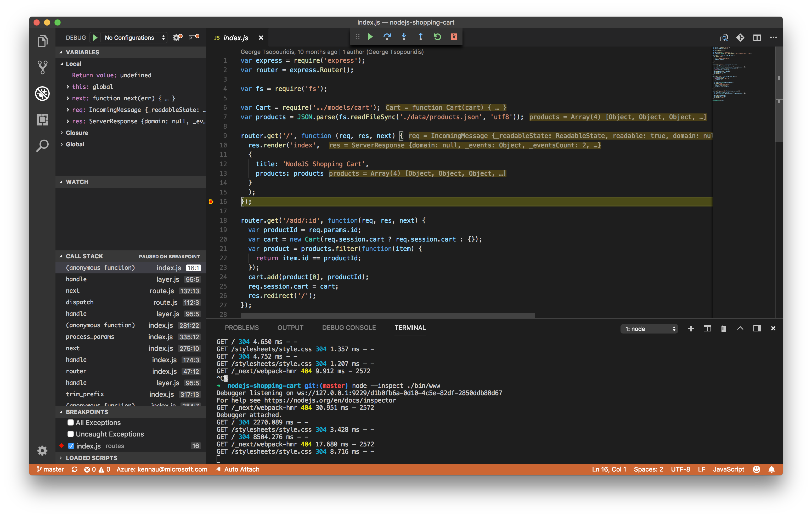Expand the 'this: global' variable
The image size is (812, 517).
coord(68,87)
